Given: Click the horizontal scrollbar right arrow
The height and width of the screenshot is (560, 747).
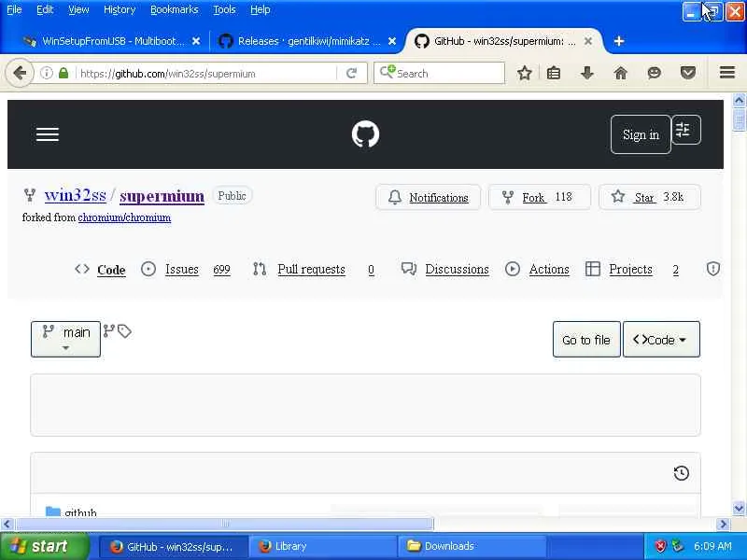Looking at the screenshot, I should pyautogui.click(x=723, y=525).
